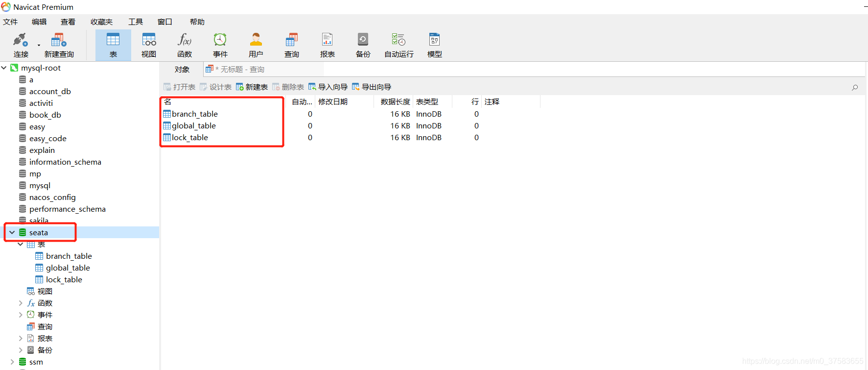Click the Open Table (打开表) button

click(x=179, y=87)
